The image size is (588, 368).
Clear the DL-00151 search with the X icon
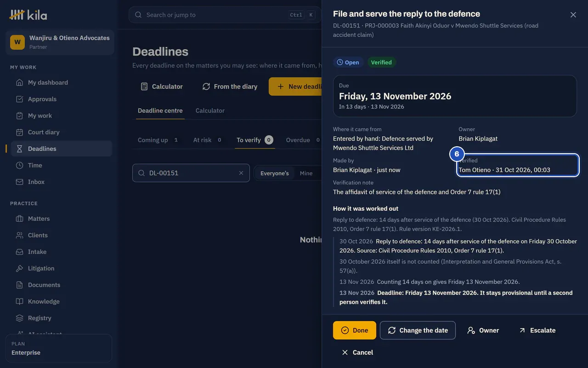241,173
